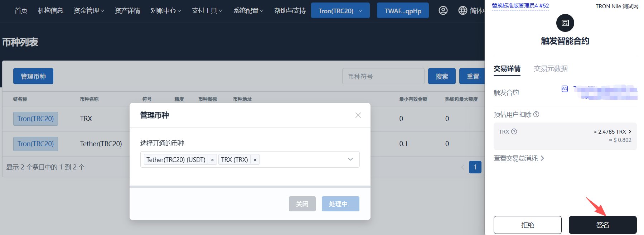Remove the Tether(TRC20) (USDT) tag
Screen dimensions: 644x235
[x=212, y=160]
